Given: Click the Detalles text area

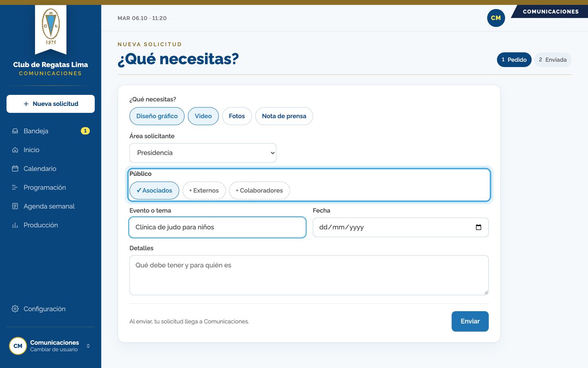Looking at the screenshot, I should click(309, 275).
